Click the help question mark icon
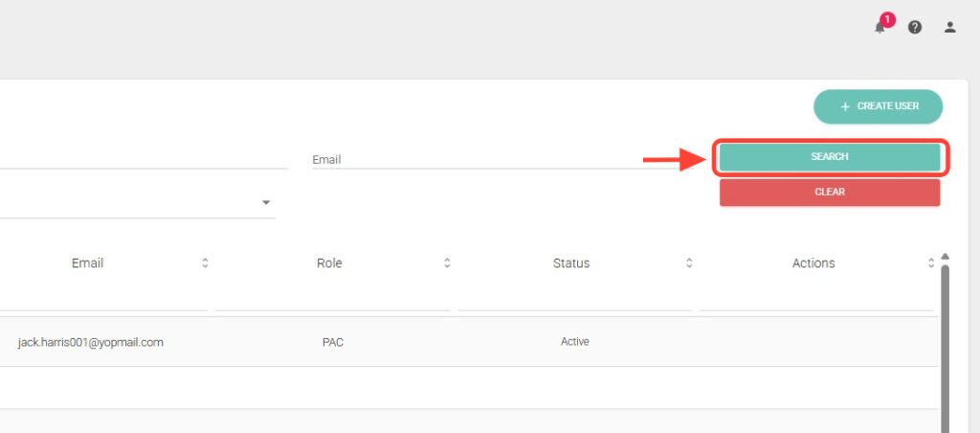980x433 pixels. (915, 27)
